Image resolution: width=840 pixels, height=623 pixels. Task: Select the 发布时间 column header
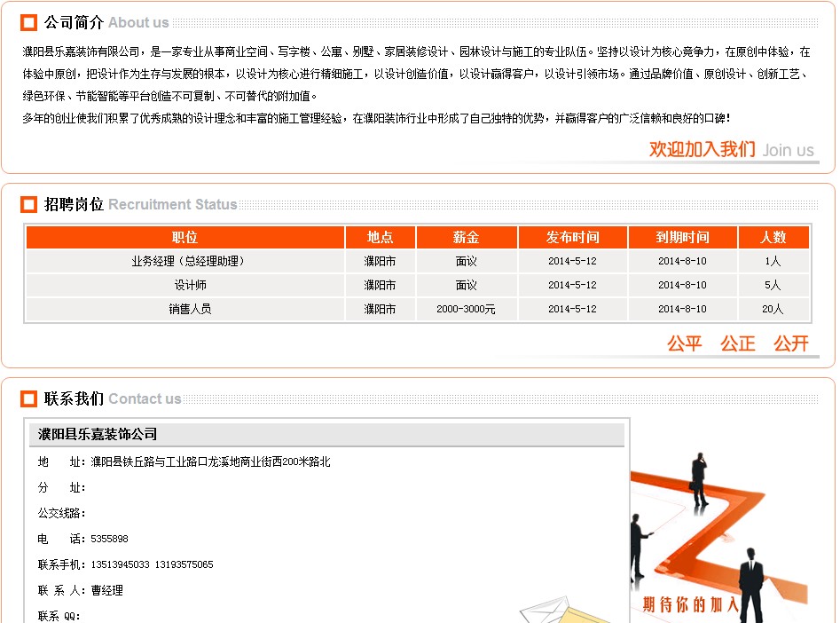click(573, 237)
